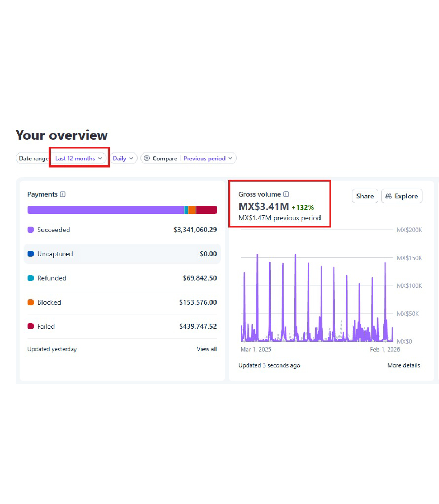
Task: Click the MX$3.41M gross volume figure
Action: [x=264, y=206]
